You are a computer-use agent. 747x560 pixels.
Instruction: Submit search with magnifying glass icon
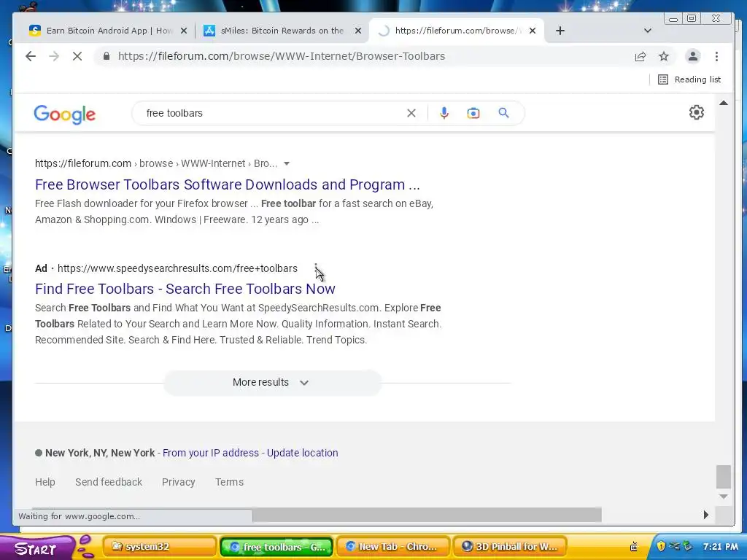503,113
